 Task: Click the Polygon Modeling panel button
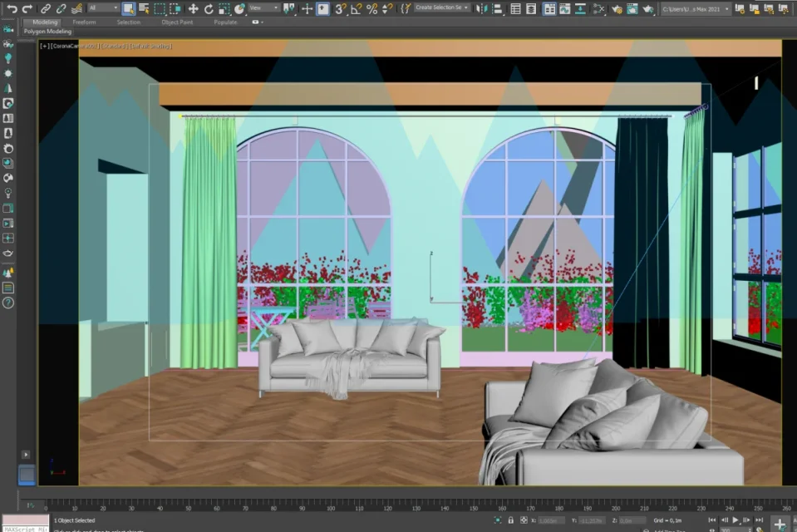[47, 32]
